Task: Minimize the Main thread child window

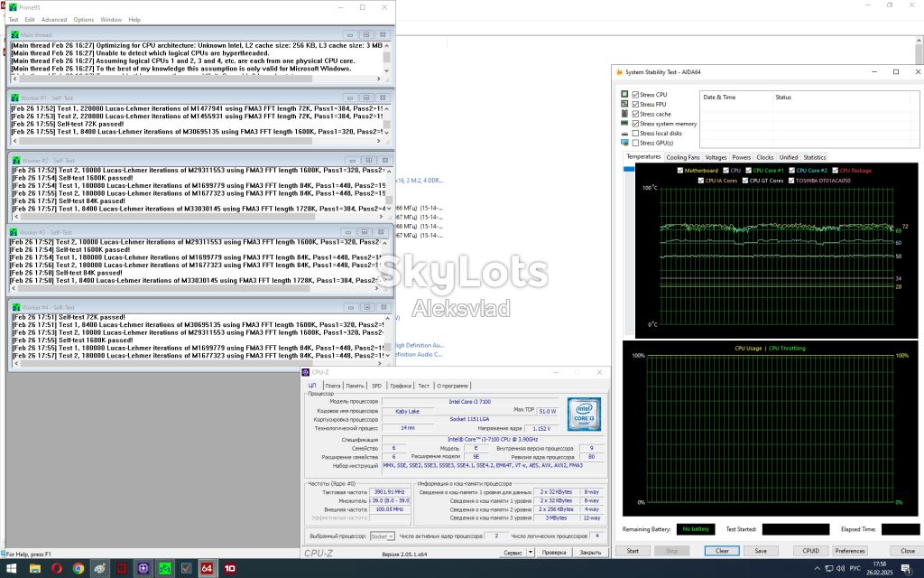Action: 349,35
